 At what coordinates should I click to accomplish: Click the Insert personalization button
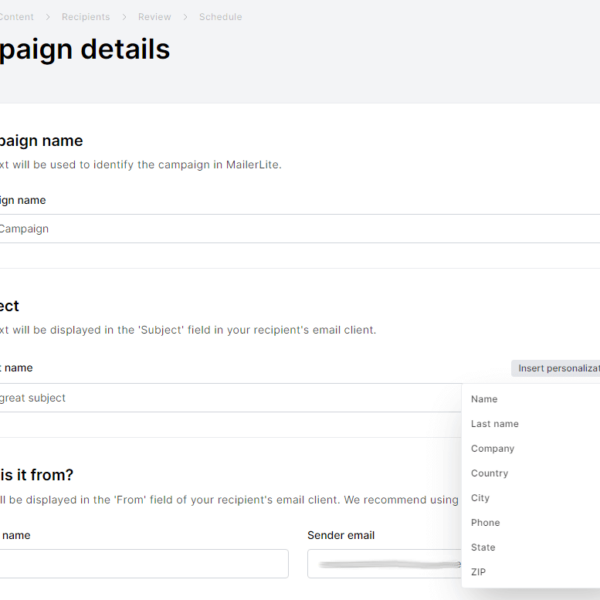pyautogui.click(x=556, y=369)
